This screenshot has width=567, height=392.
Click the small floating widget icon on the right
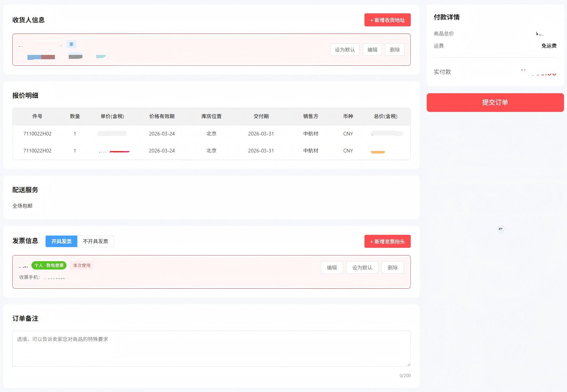(x=500, y=229)
